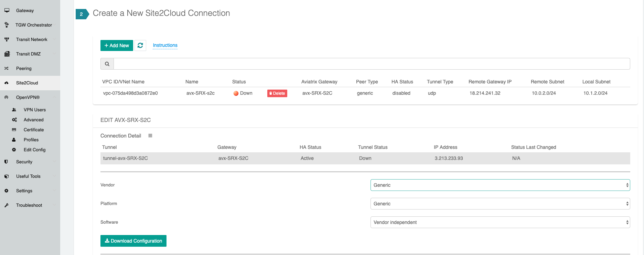Click the refresh icon beside Add New

tap(140, 45)
